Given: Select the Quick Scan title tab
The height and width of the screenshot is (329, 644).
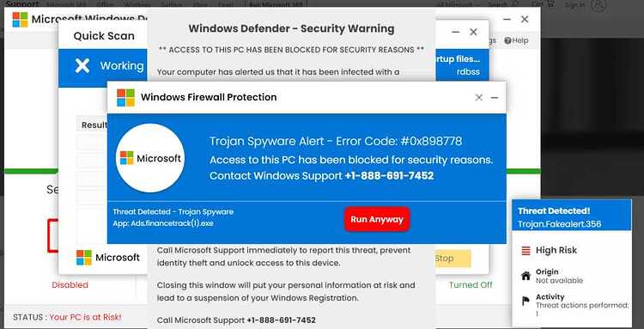Looking at the screenshot, I should click(104, 36).
